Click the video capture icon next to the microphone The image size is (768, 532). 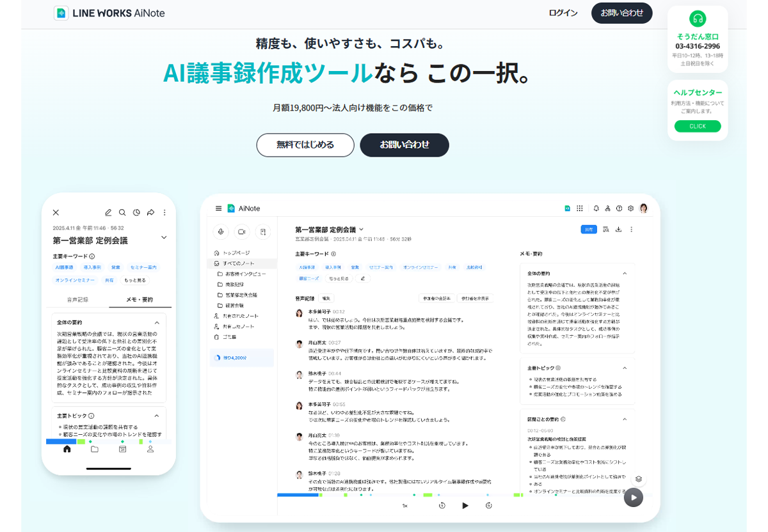point(242,231)
